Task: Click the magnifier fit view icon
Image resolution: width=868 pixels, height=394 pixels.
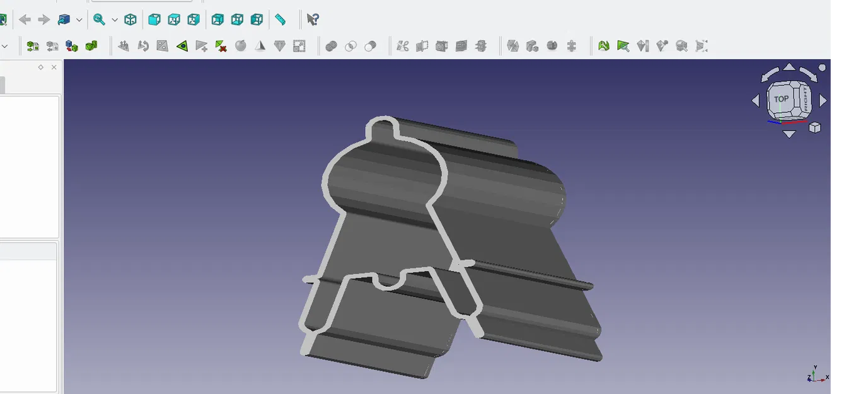Action: coord(99,20)
